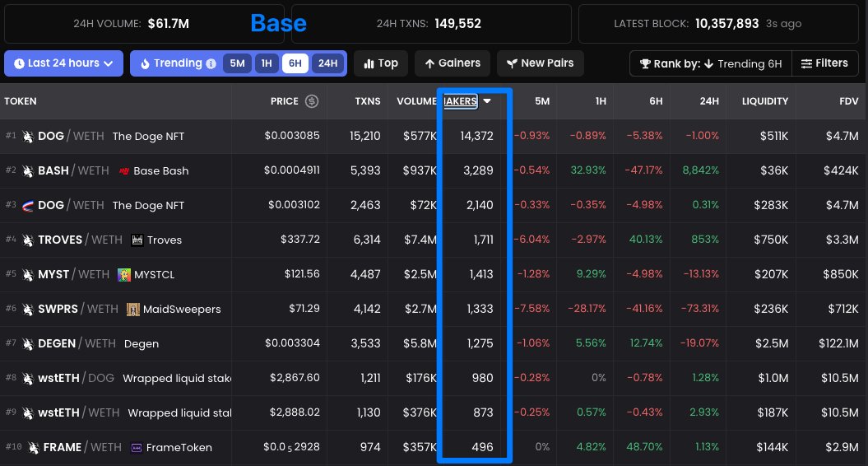Click the TOKEN column header
The width and height of the screenshot is (868, 466).
(21, 101)
